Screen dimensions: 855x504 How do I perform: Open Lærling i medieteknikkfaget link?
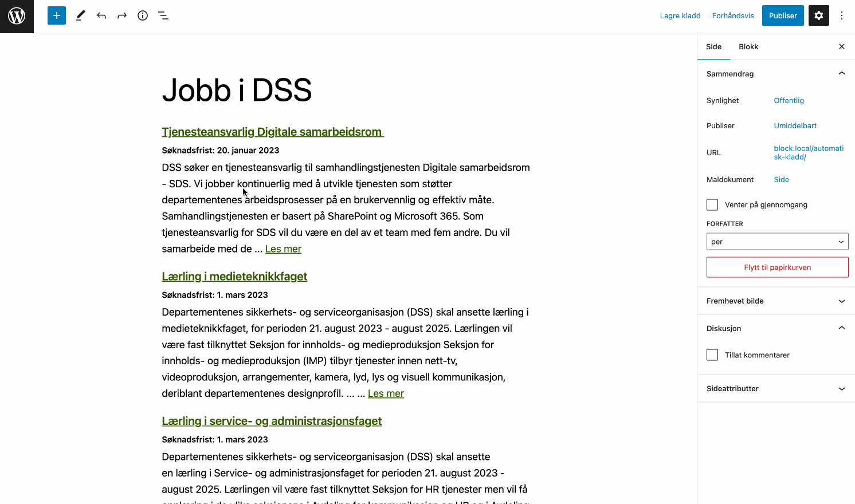pos(234,277)
